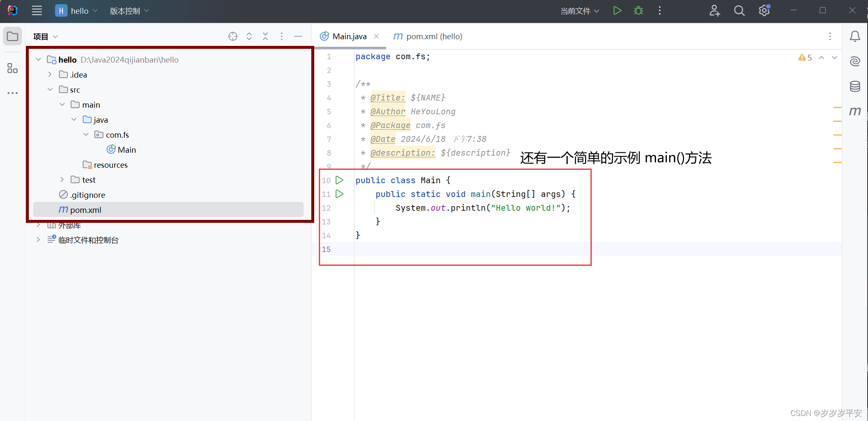This screenshot has width=868, height=421.
Task: Expand the 外部库 node
Action: coord(38,225)
